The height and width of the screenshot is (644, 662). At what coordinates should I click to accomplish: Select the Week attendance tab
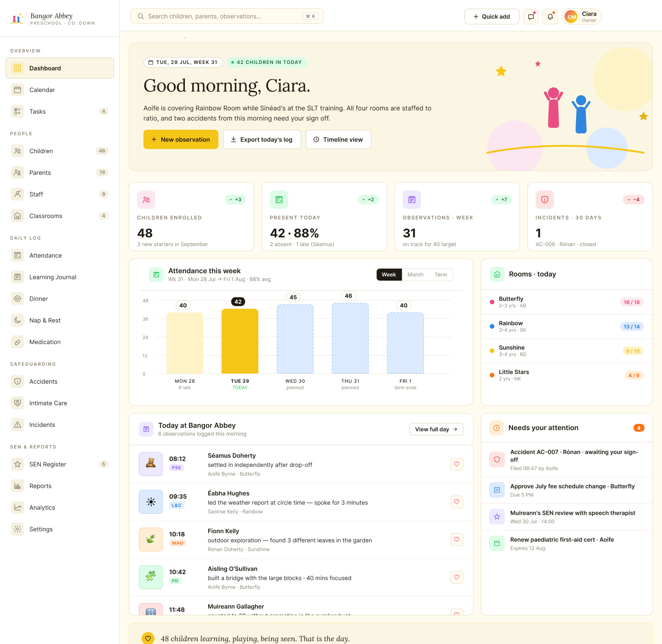389,275
